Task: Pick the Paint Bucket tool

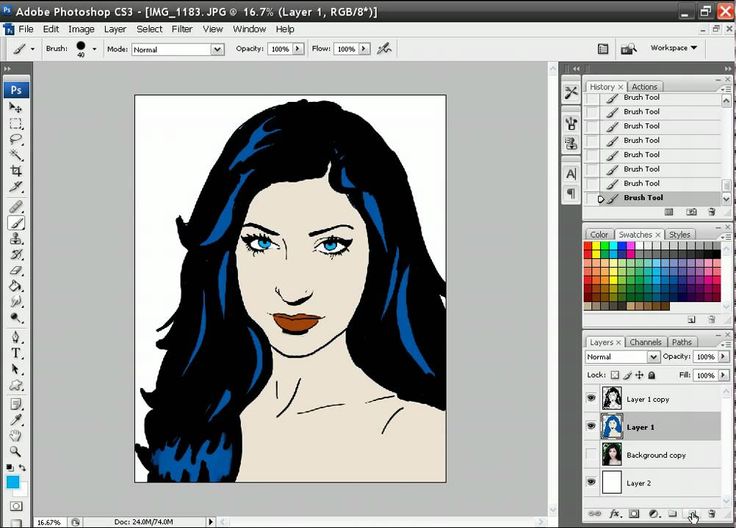Action: tap(15, 286)
